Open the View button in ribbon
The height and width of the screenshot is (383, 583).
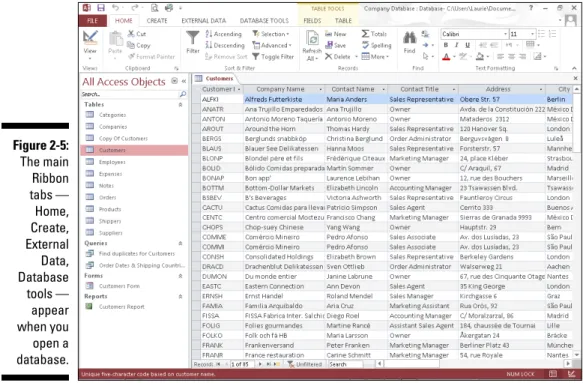90,45
